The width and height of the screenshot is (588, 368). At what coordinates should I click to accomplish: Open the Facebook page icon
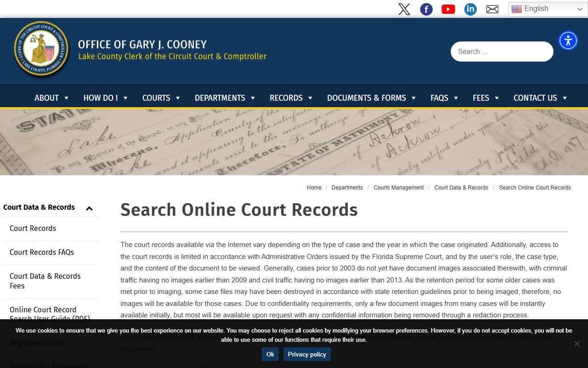pos(426,9)
